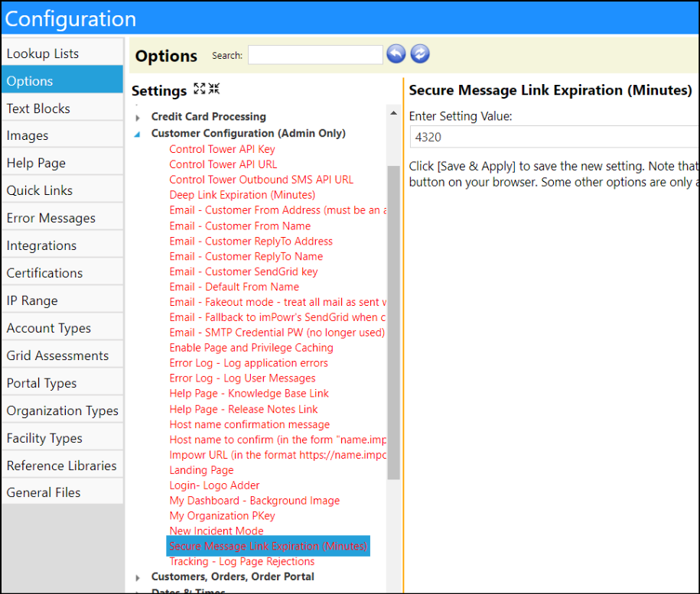Select Email - SMTP Credential PW setting
This screenshot has width=700, height=594.
point(277,333)
